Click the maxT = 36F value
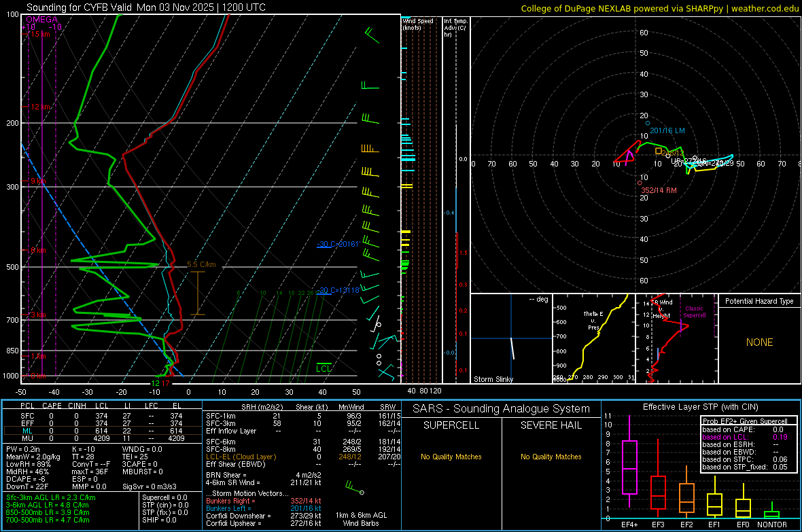Screen dimensions: 802x532 [x=90, y=472]
